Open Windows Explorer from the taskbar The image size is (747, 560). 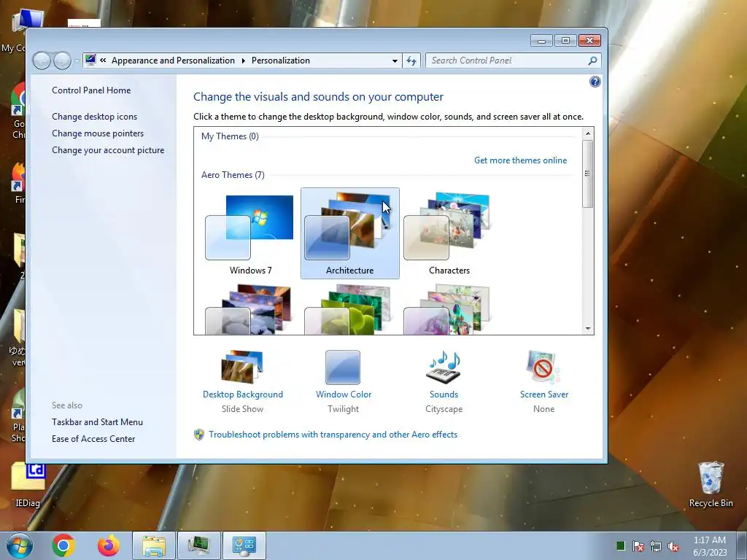click(154, 545)
